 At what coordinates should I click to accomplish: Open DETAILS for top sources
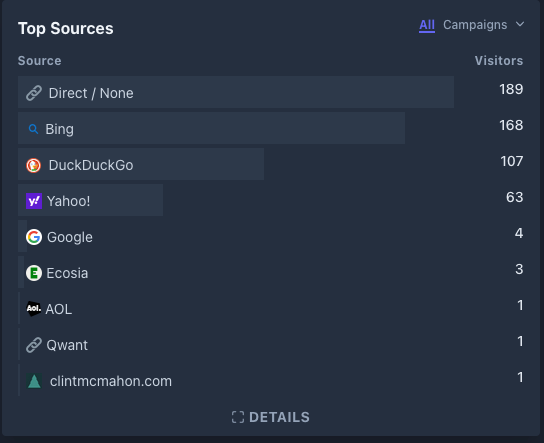pos(271,417)
